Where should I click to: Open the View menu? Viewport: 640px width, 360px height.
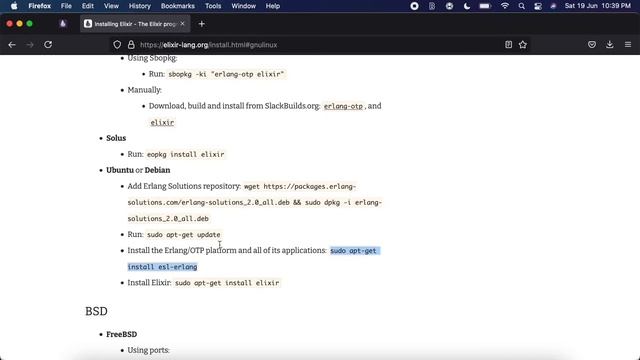point(111,6)
